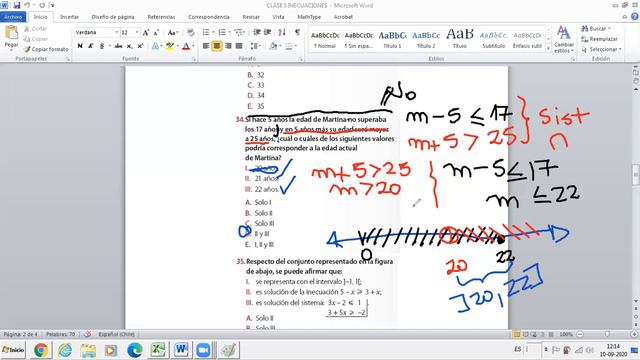
Task: Align text to the right
Action: click(228, 46)
